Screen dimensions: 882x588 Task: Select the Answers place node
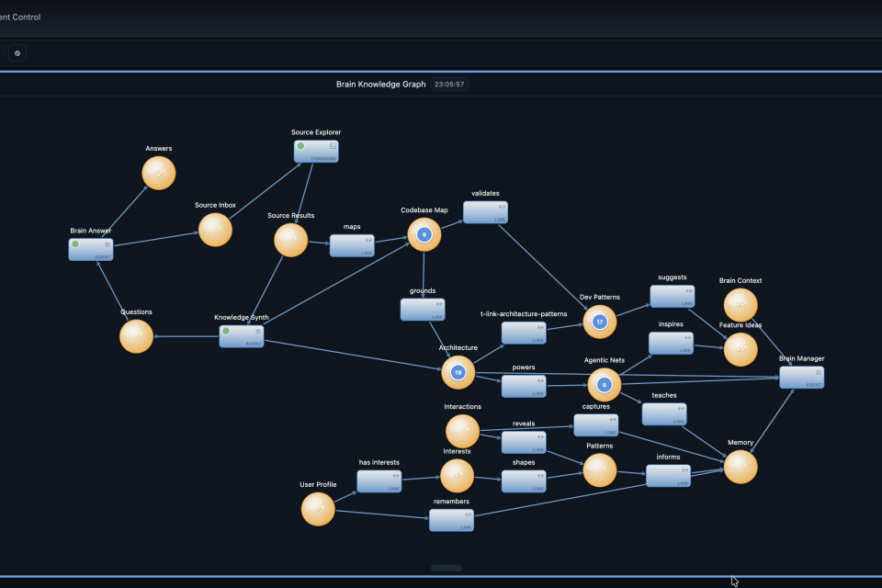158,173
